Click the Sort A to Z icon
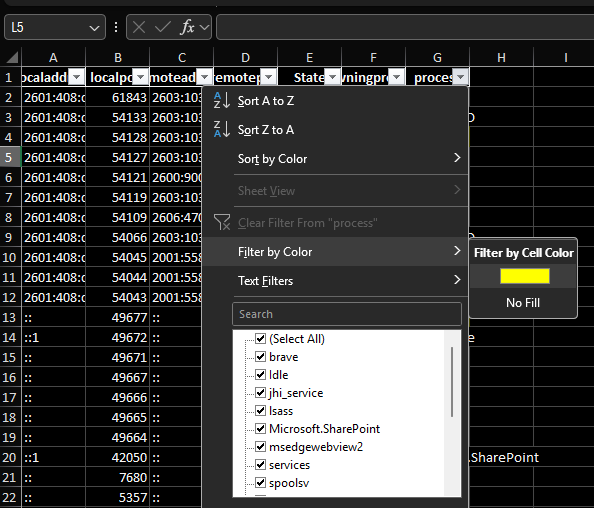The image size is (594, 508). (x=222, y=101)
